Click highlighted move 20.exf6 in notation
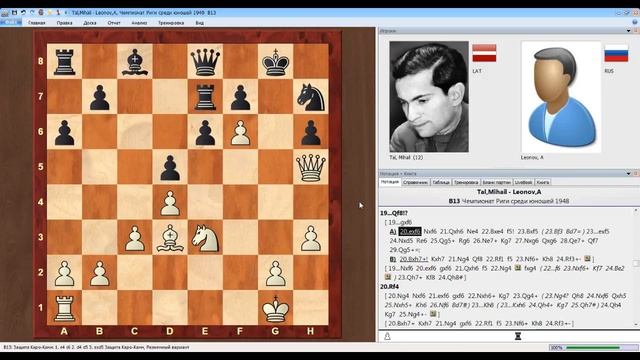The width and height of the screenshot is (640, 360). pyautogui.click(x=410, y=231)
